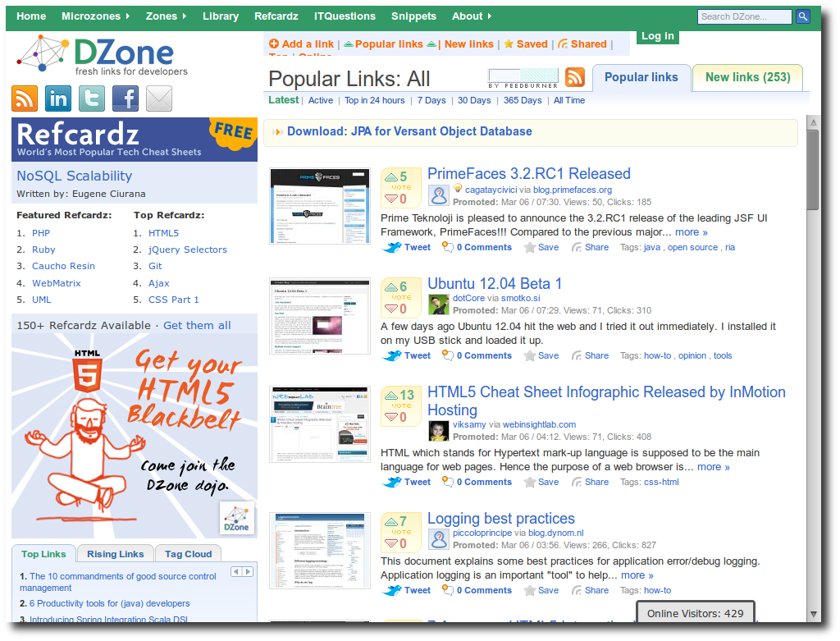
Task: Vote down the Ubuntu 12.04 Beta 1 post
Action: pyautogui.click(x=392, y=309)
